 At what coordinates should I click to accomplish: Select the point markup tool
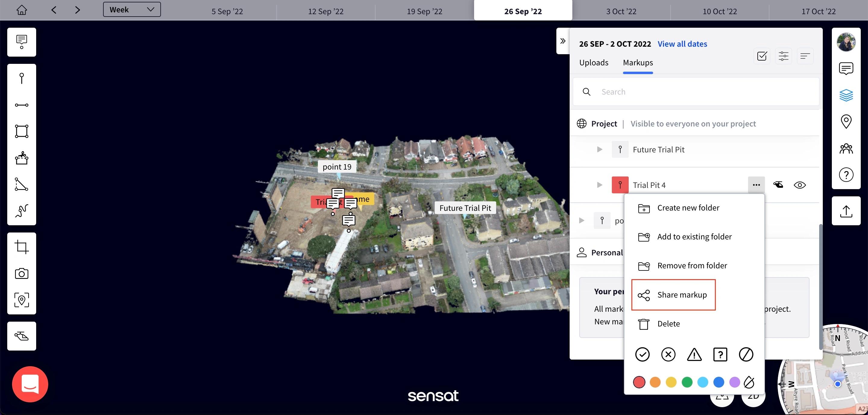pyautogui.click(x=22, y=78)
